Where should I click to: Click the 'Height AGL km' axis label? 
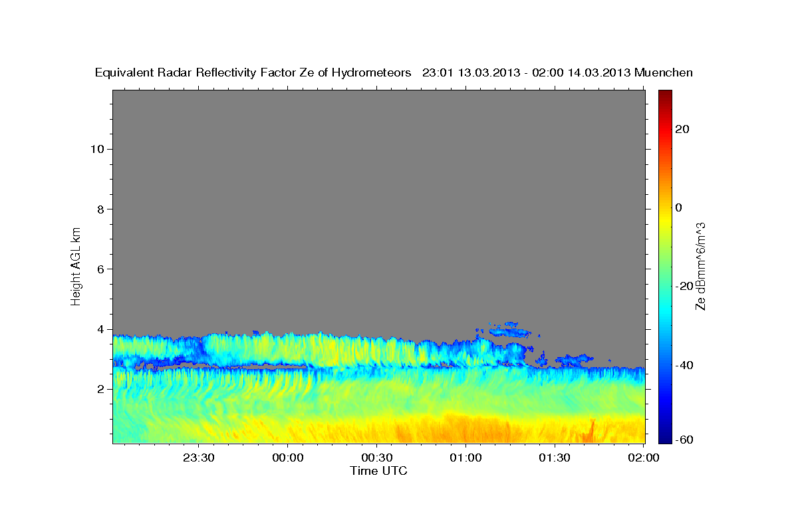[x=76, y=265]
